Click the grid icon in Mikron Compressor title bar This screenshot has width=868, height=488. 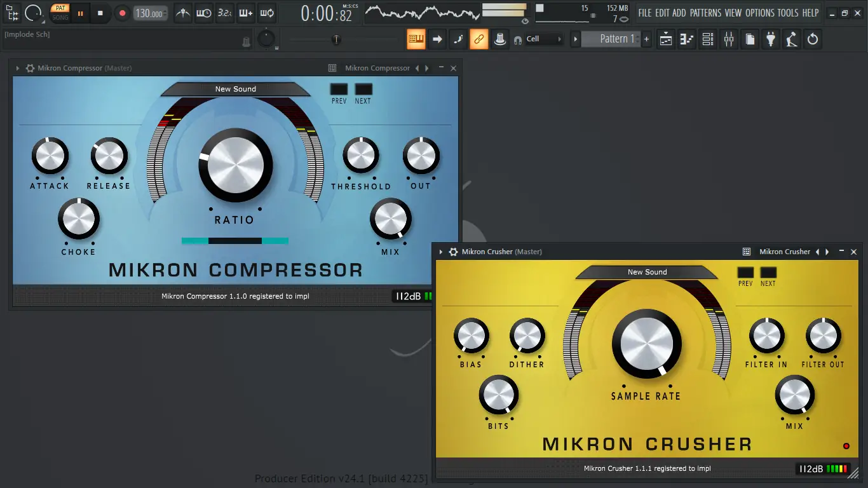[332, 68]
